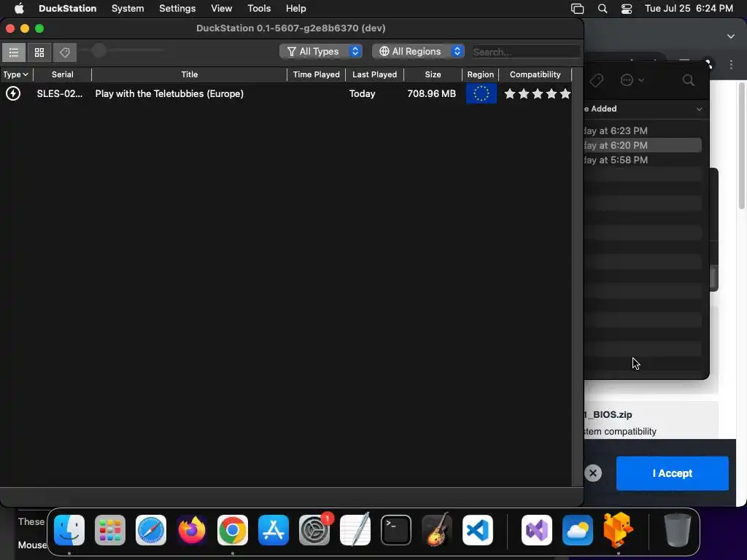Expand the browser tab list chevron

[x=731, y=36]
